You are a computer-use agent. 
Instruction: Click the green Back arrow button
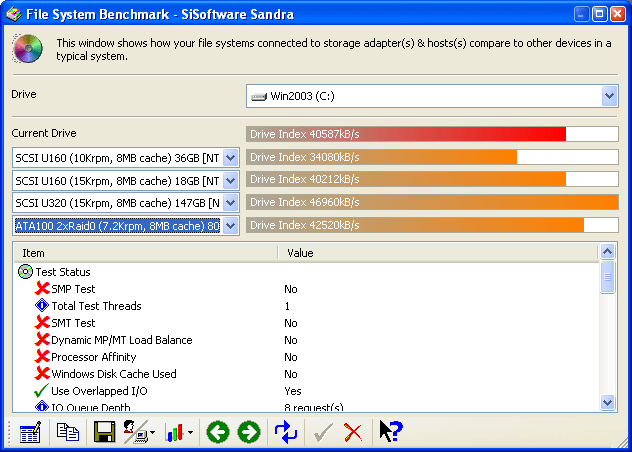218,432
